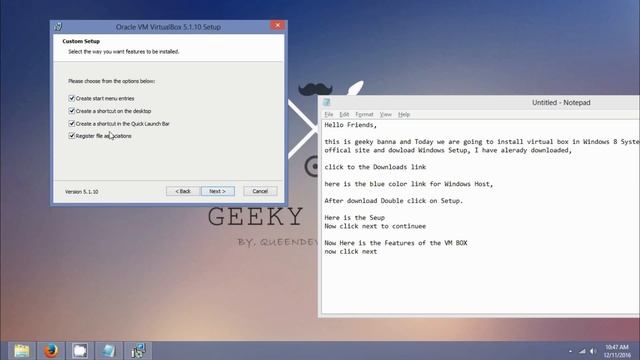Click the third taskbar app icon

[x=80, y=351]
